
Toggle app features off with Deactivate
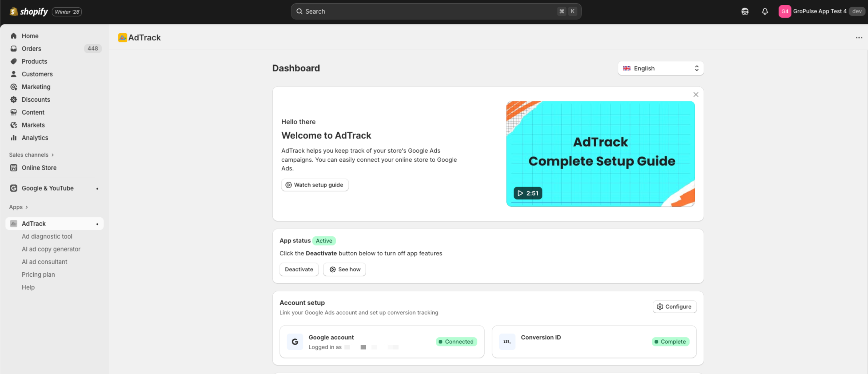point(299,269)
